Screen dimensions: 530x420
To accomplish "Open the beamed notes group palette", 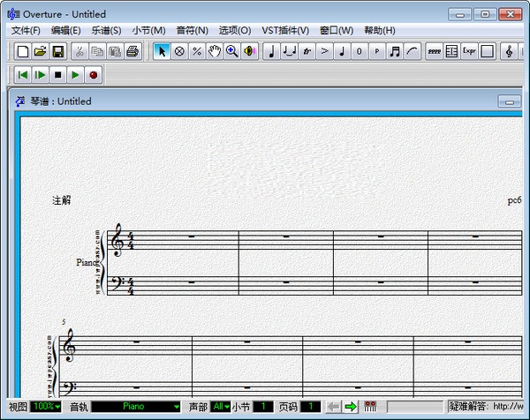I will pos(395,52).
